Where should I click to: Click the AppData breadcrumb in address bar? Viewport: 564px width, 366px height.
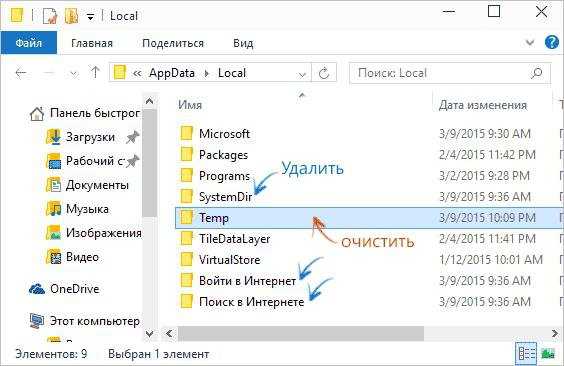pyautogui.click(x=172, y=73)
